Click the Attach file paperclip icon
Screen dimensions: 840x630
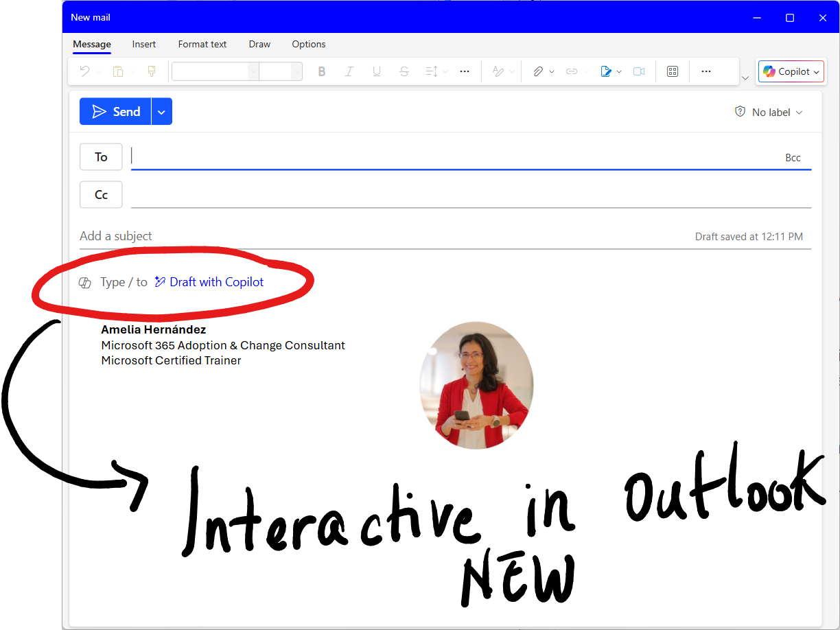pos(538,71)
